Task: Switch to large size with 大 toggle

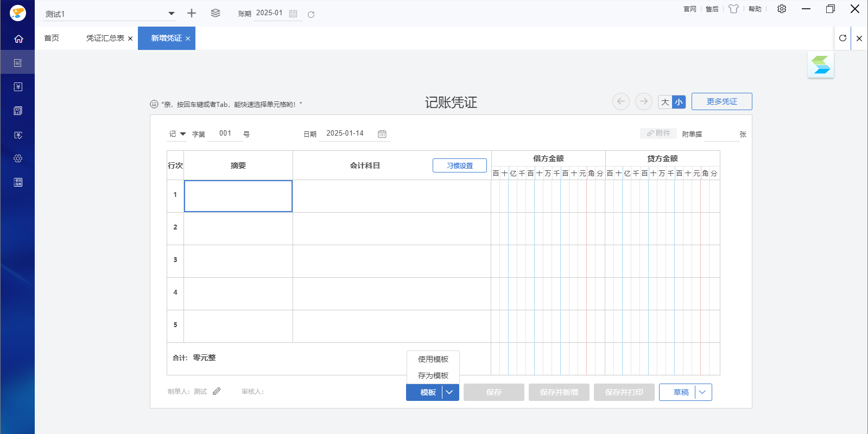Action: click(665, 102)
